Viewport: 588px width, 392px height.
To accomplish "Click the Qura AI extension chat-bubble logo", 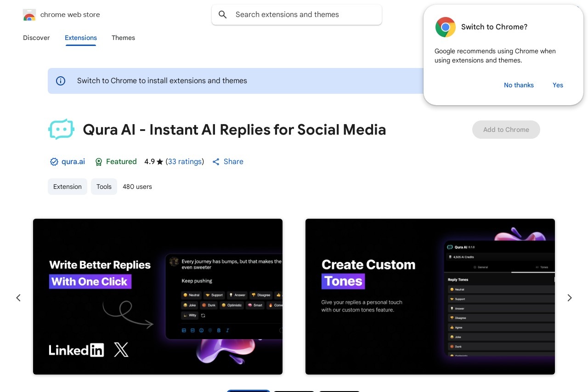I will point(61,130).
